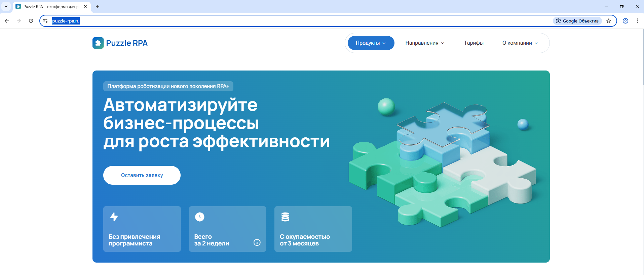Open the Chrome profile menu
The height and width of the screenshot is (275, 644).
click(x=626, y=21)
